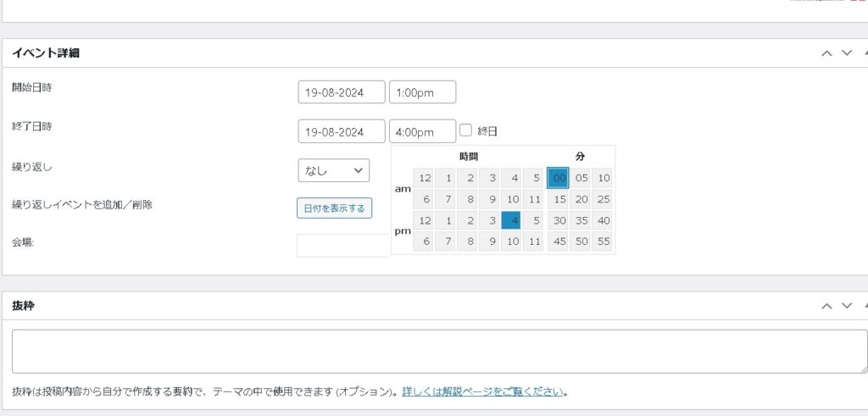Select 30 in the minutes grid
868x416 pixels.
[x=559, y=220]
